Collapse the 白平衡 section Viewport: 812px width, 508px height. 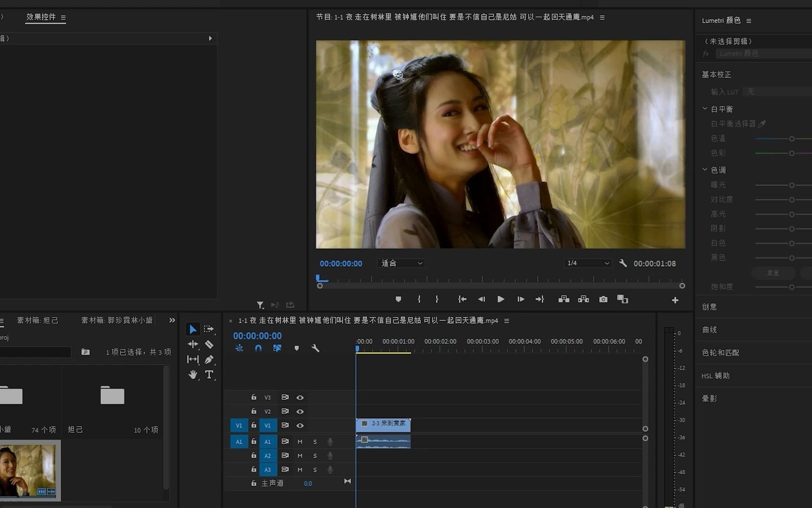tap(705, 109)
